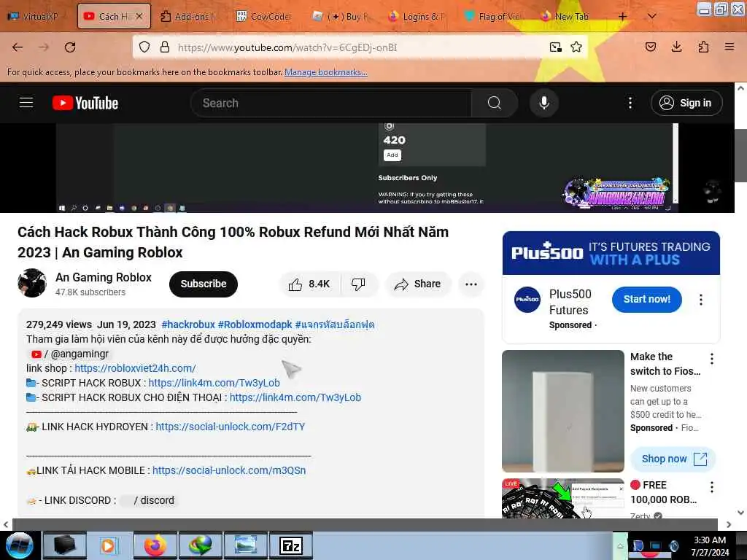Dislike the video with thumbs down
Viewport: 747px width, 560px height.
coord(358,284)
